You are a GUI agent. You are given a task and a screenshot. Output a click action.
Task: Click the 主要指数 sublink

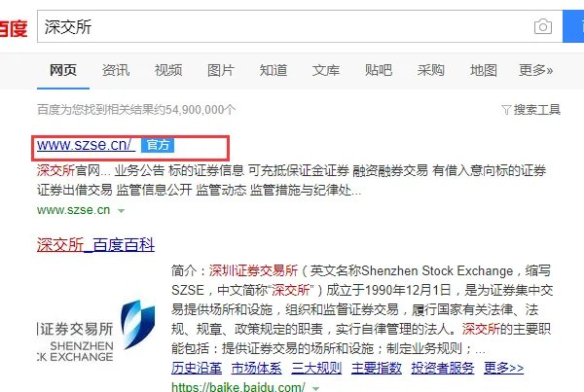pyautogui.click(x=377, y=369)
